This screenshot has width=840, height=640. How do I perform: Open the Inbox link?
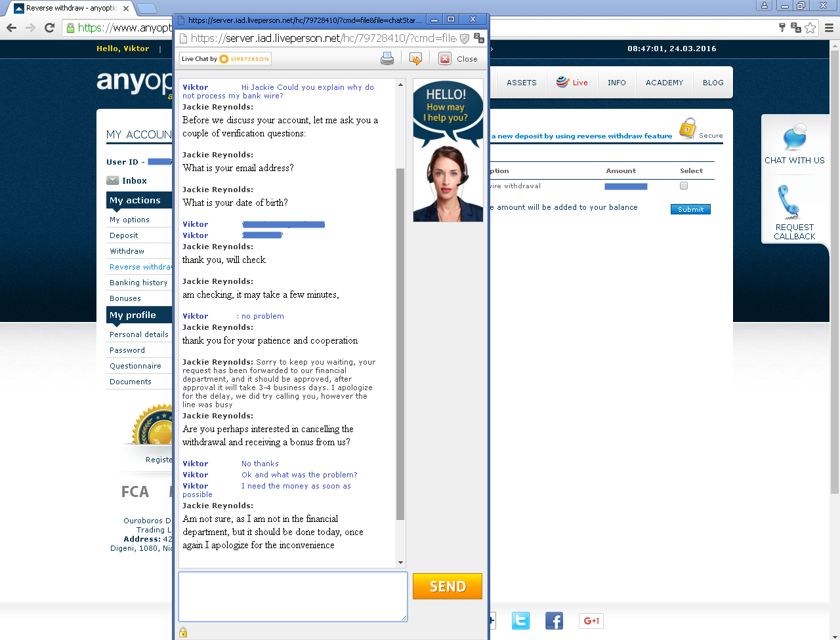point(135,181)
